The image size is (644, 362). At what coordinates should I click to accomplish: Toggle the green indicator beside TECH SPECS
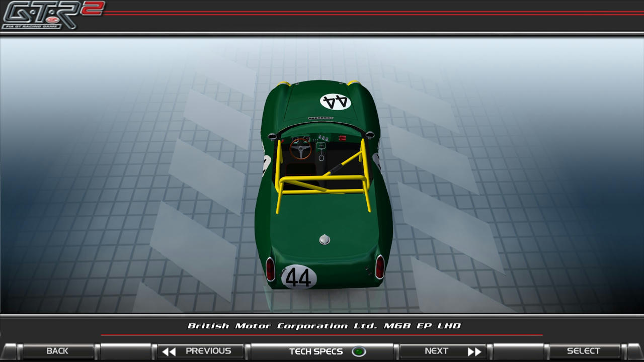tap(359, 351)
